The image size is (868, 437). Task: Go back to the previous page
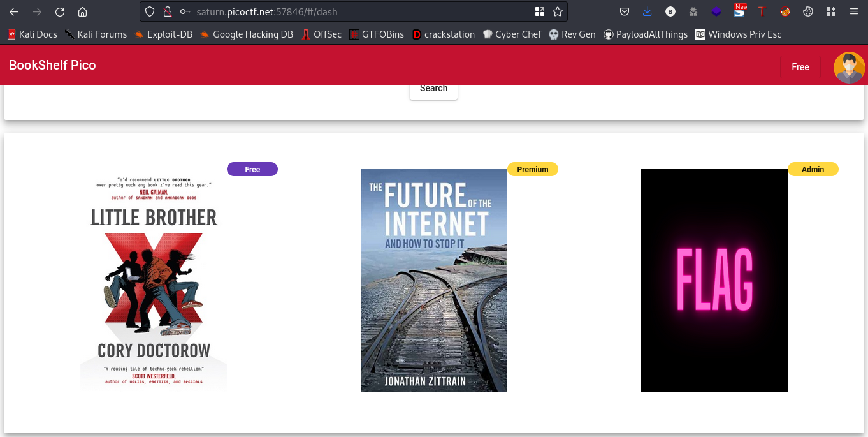coord(14,11)
